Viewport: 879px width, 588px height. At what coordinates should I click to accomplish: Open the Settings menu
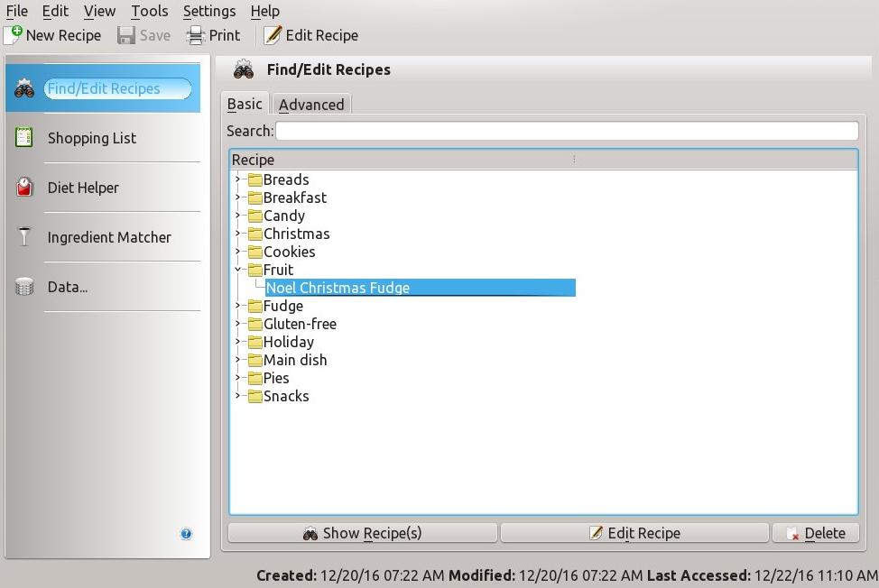(209, 11)
